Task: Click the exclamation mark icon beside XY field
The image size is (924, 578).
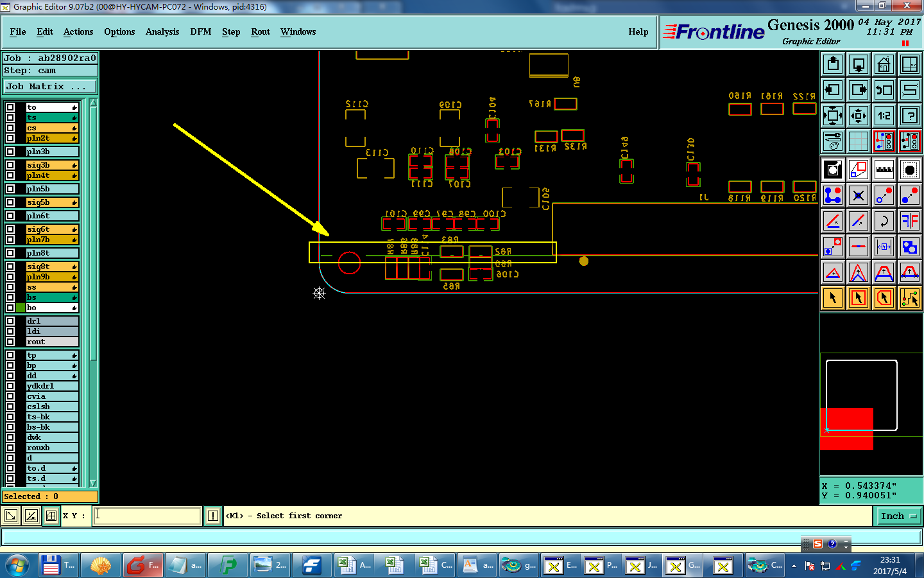Action: pyautogui.click(x=213, y=516)
